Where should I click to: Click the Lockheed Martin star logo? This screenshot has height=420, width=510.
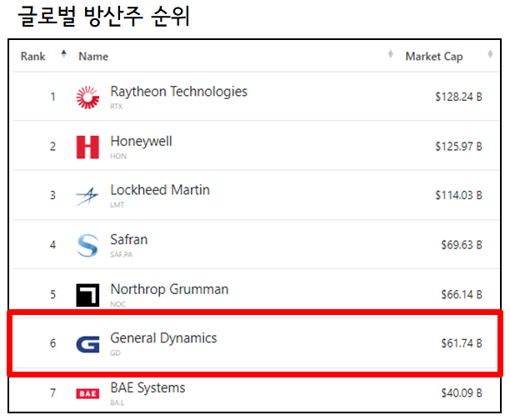(87, 196)
